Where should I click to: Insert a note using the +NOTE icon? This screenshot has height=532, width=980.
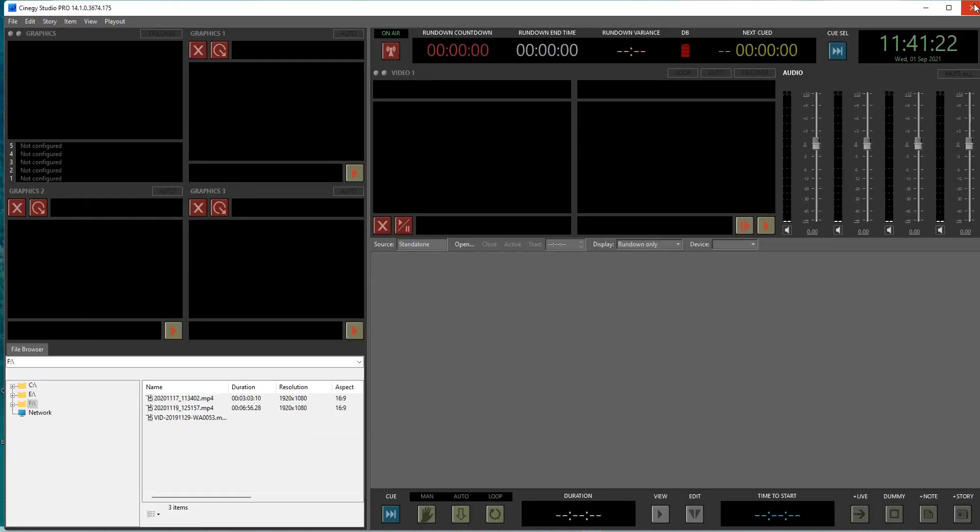click(928, 514)
